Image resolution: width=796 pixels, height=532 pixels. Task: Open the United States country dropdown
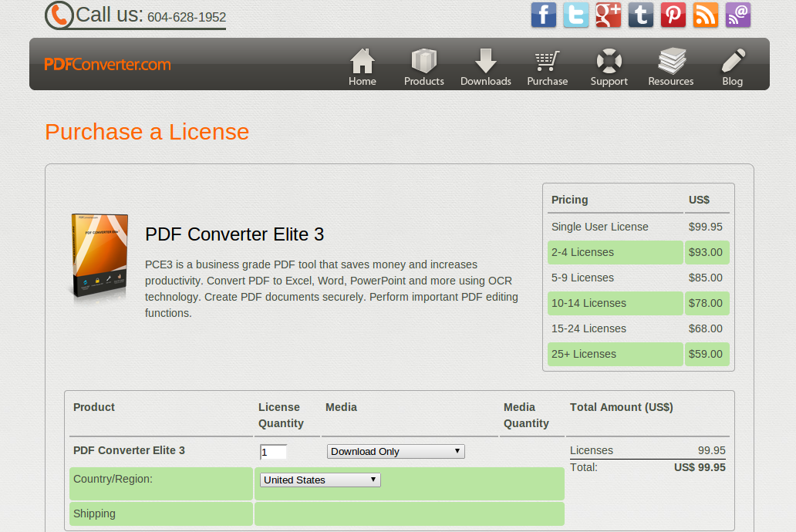[320, 480]
